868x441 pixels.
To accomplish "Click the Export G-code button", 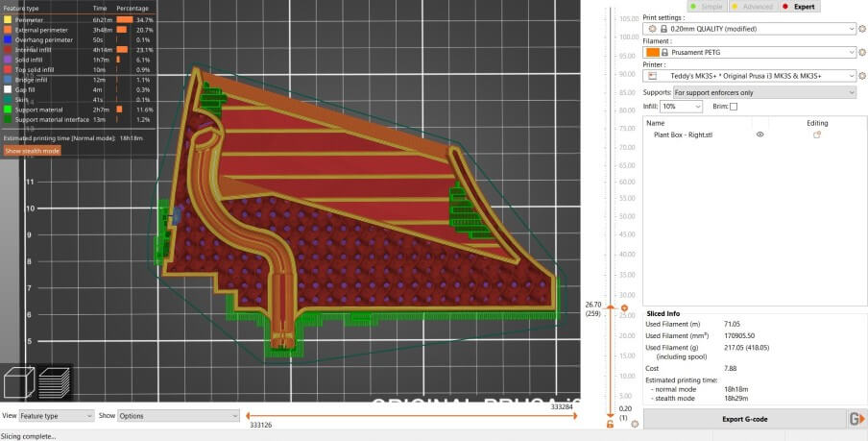I will click(x=744, y=419).
